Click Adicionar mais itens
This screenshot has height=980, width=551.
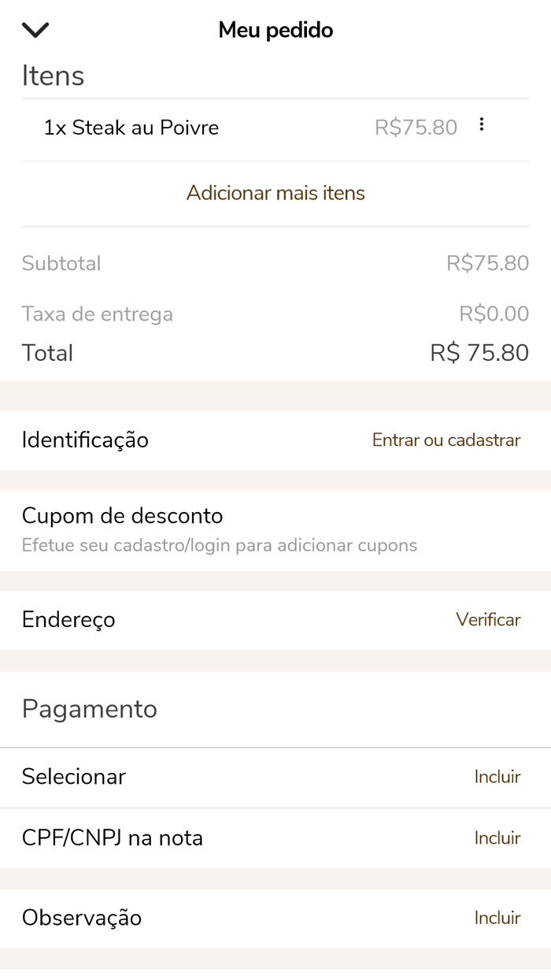pyautogui.click(x=275, y=192)
